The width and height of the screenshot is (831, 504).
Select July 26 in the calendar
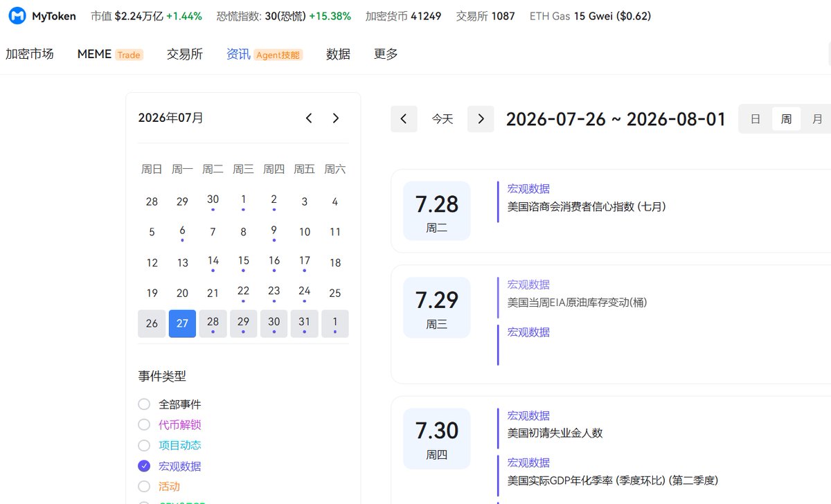tap(152, 323)
